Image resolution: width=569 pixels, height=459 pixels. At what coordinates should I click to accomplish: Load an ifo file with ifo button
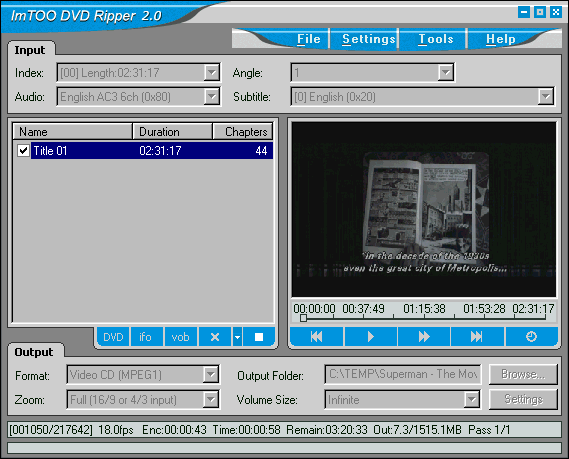coord(146,337)
